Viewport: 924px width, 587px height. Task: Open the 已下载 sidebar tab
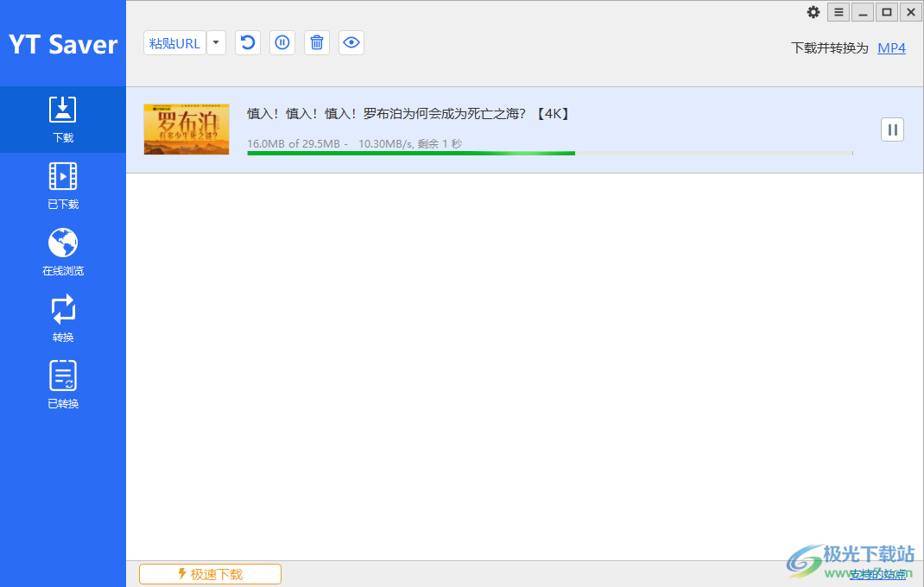(63, 186)
